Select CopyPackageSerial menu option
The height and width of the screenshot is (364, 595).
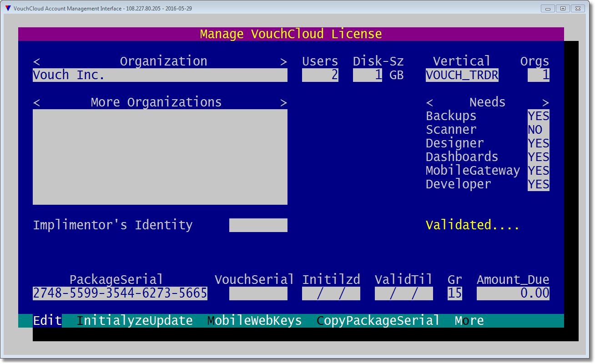click(378, 321)
